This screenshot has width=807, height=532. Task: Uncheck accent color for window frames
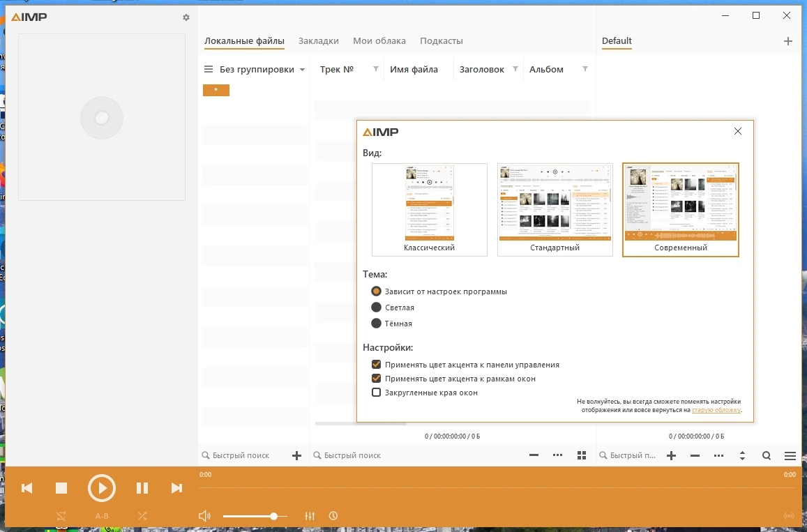tap(376, 378)
